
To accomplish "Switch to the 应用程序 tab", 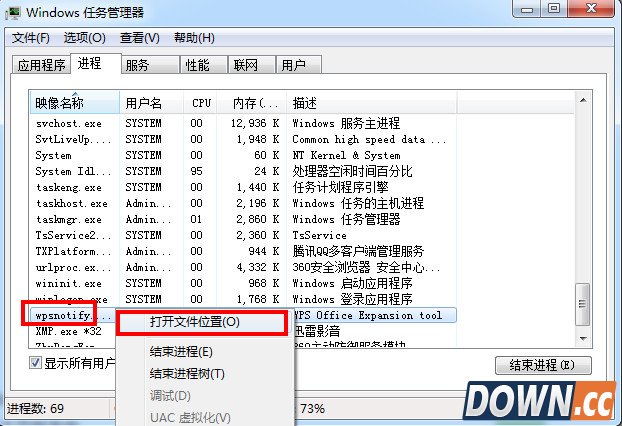I will click(x=41, y=65).
